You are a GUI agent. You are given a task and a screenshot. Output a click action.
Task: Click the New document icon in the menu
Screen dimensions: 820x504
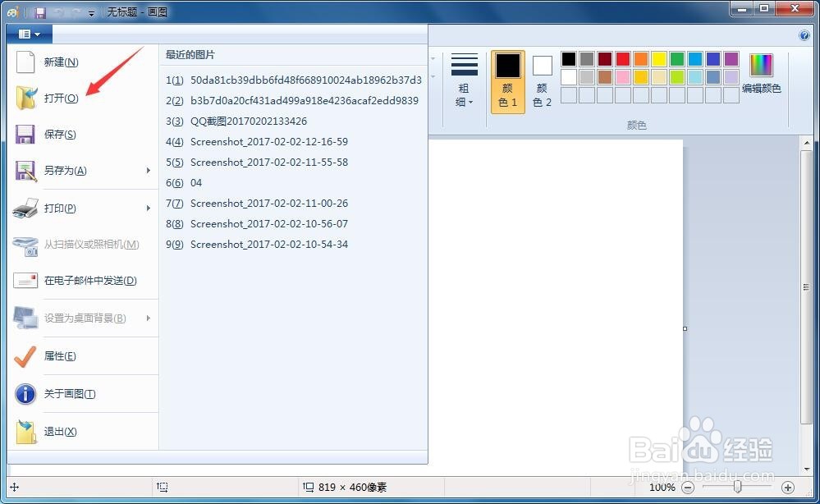[x=25, y=62]
